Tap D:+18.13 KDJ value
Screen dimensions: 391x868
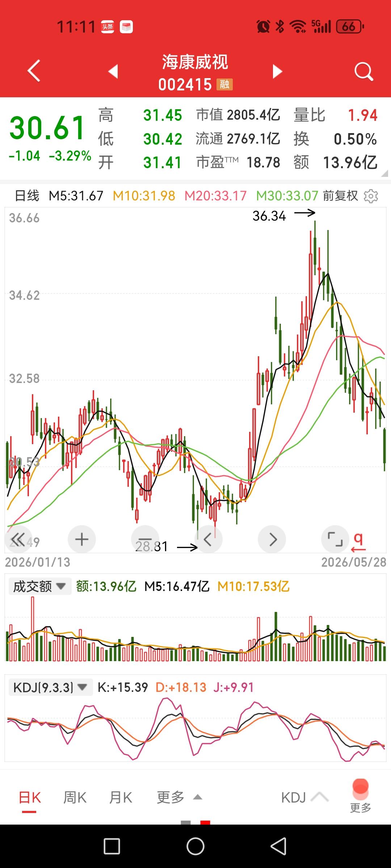(x=181, y=687)
